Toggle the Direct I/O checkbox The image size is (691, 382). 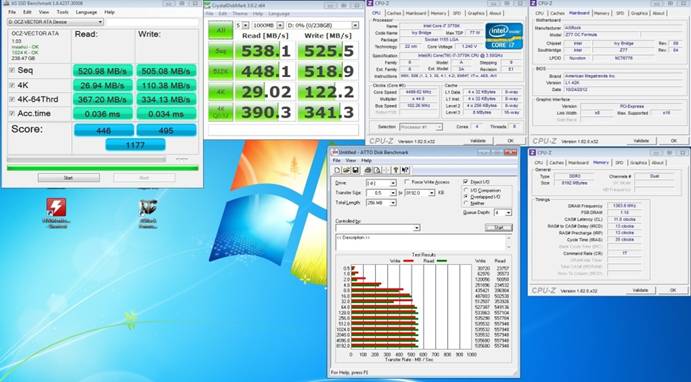(x=466, y=182)
